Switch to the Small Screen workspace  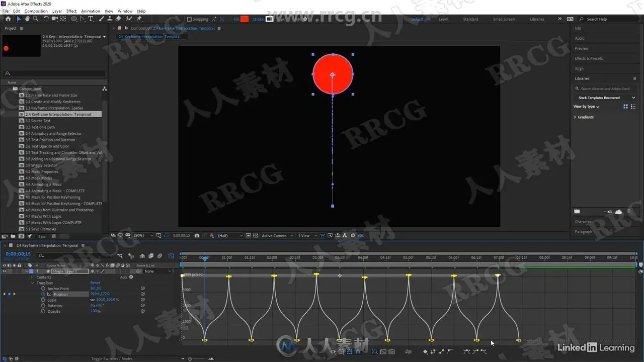[x=504, y=19]
